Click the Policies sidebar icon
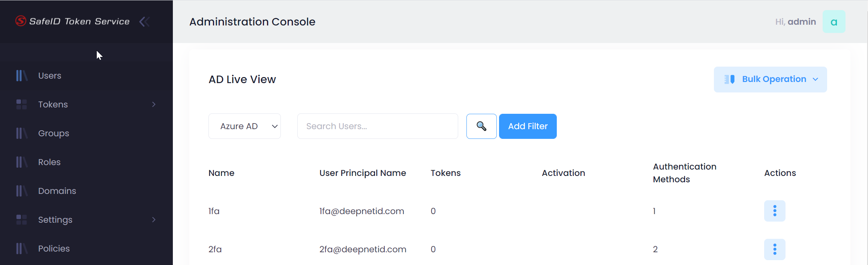868x265 pixels. click(22, 249)
